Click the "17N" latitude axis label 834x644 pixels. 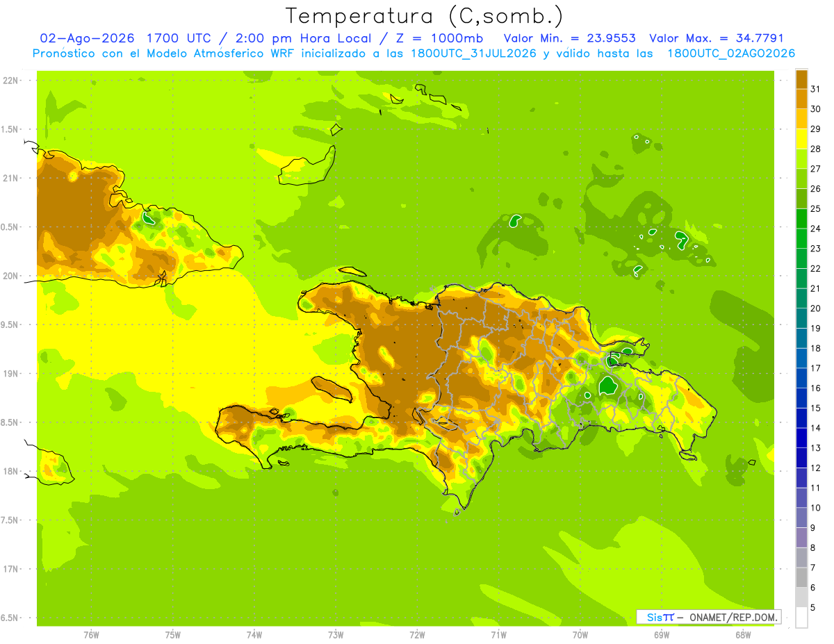pyautogui.click(x=10, y=569)
